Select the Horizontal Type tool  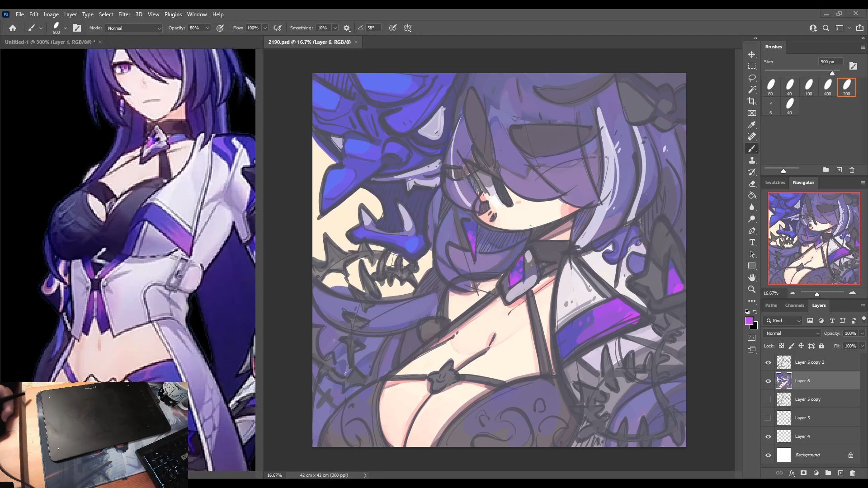[x=752, y=242]
